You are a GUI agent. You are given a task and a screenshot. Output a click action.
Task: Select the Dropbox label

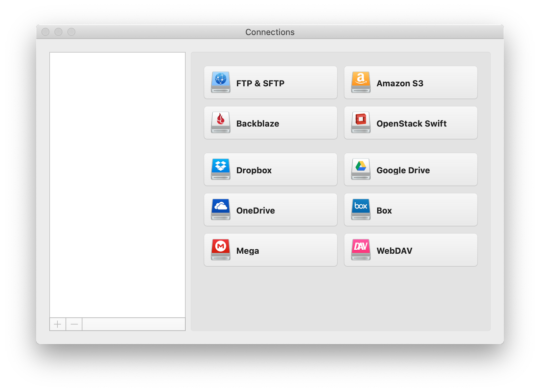(x=254, y=170)
